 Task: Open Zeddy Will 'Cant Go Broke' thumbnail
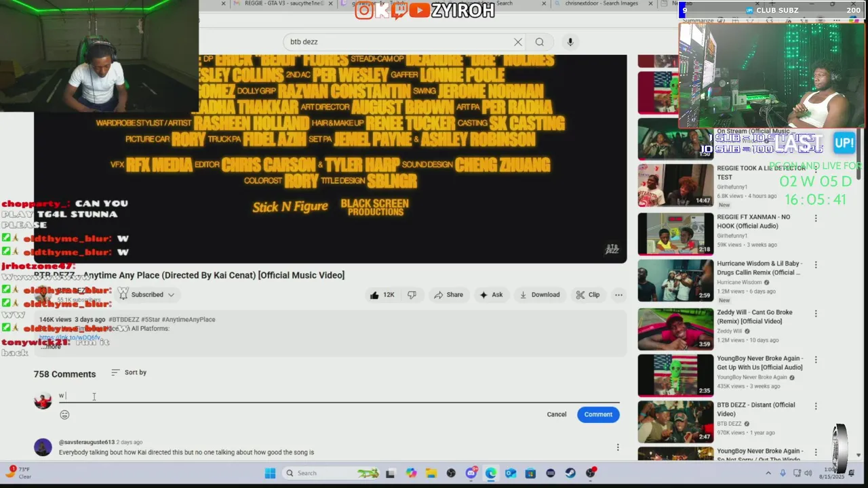[675, 329]
